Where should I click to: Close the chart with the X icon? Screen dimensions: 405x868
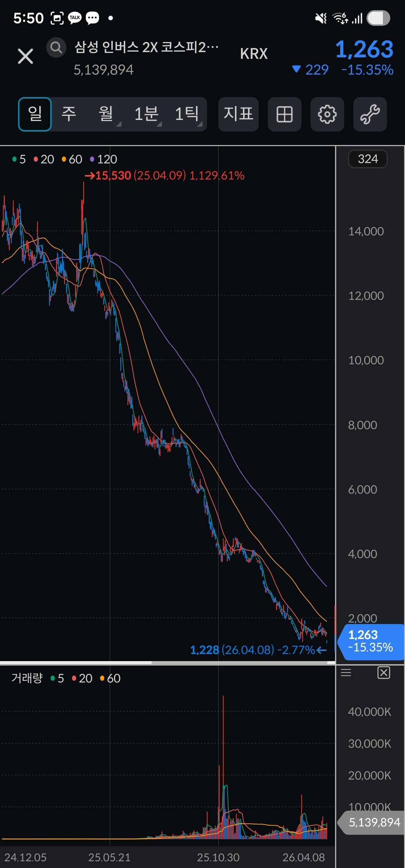25,57
